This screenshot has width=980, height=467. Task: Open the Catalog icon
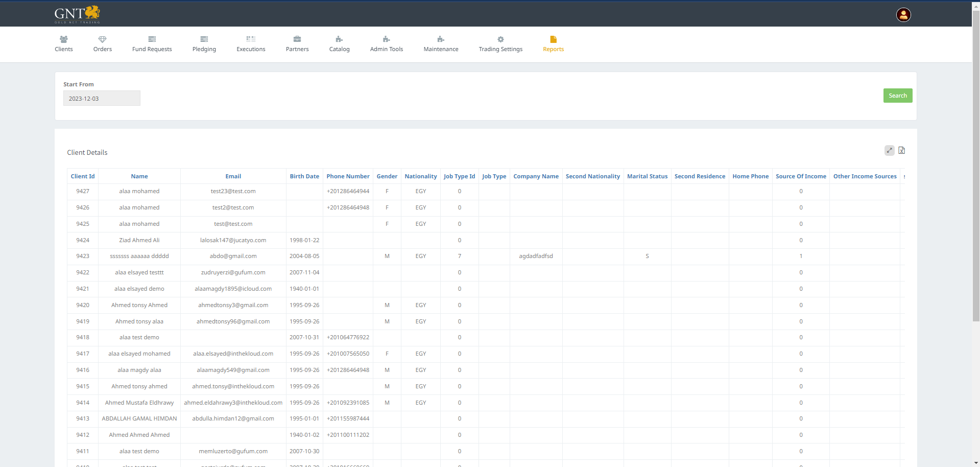339,39
